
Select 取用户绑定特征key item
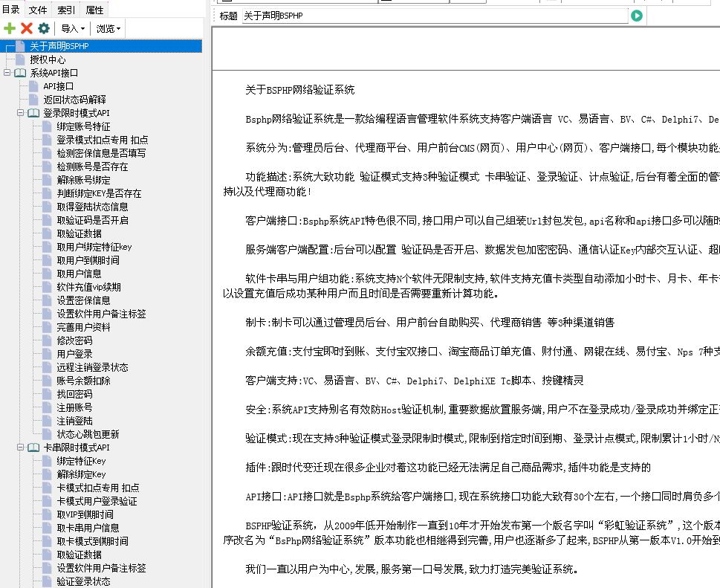click(94, 247)
